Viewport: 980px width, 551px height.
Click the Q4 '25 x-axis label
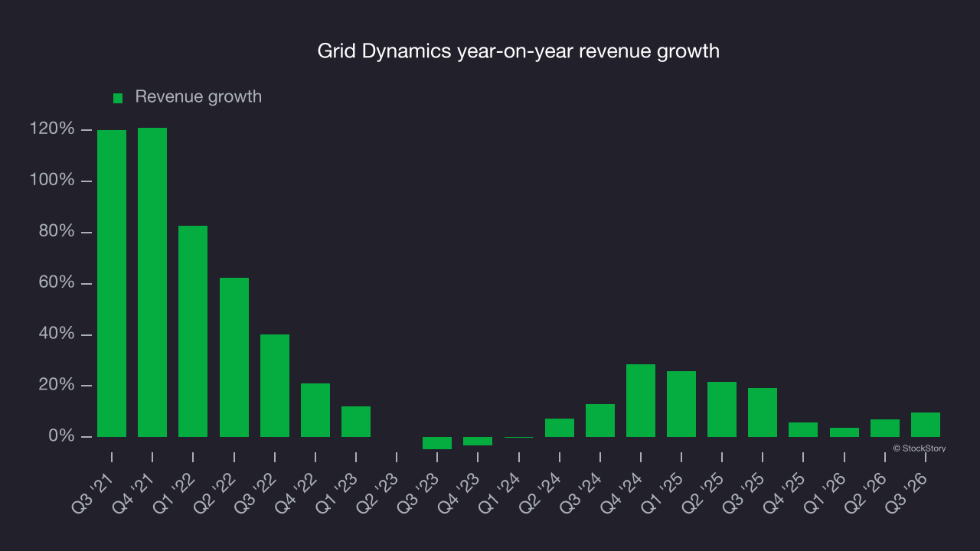pos(786,492)
